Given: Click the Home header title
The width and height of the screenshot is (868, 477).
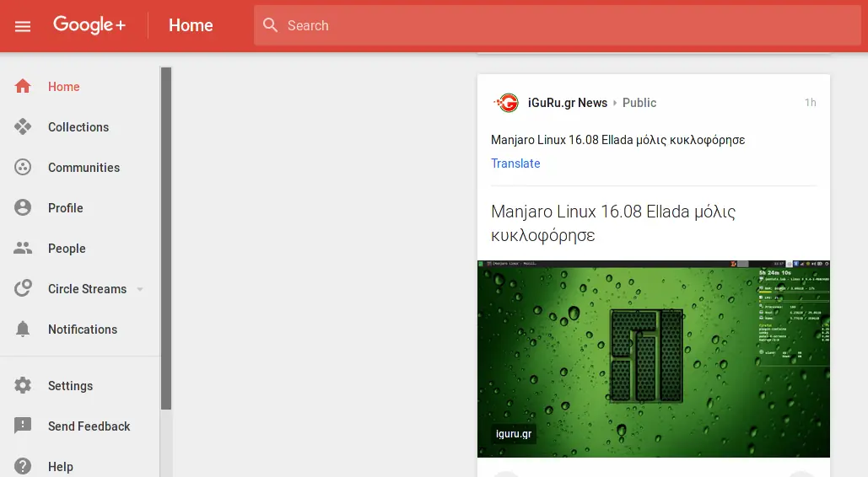Looking at the screenshot, I should pyautogui.click(x=191, y=25).
